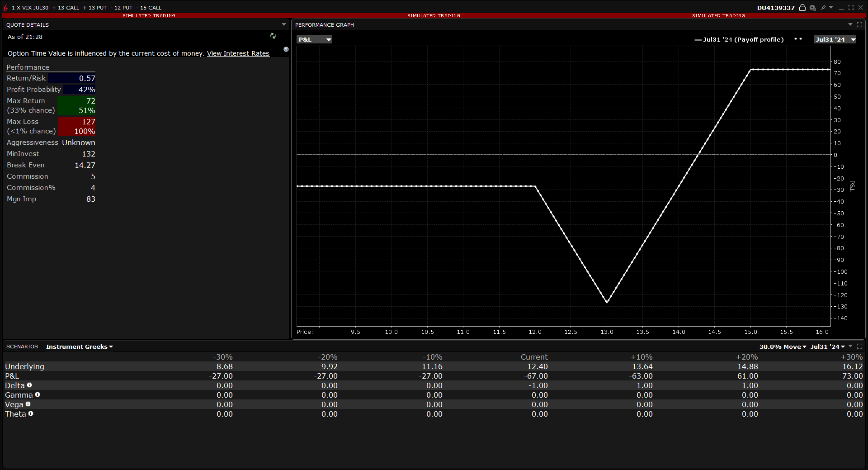Open the P&L graph type dropdown
This screenshot has height=470, width=868.
[315, 40]
